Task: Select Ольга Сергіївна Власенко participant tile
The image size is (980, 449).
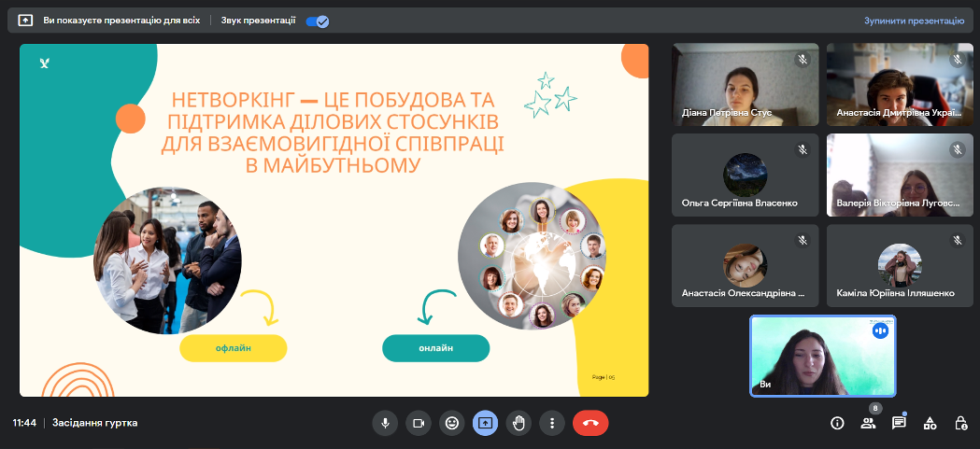Action: [745, 175]
